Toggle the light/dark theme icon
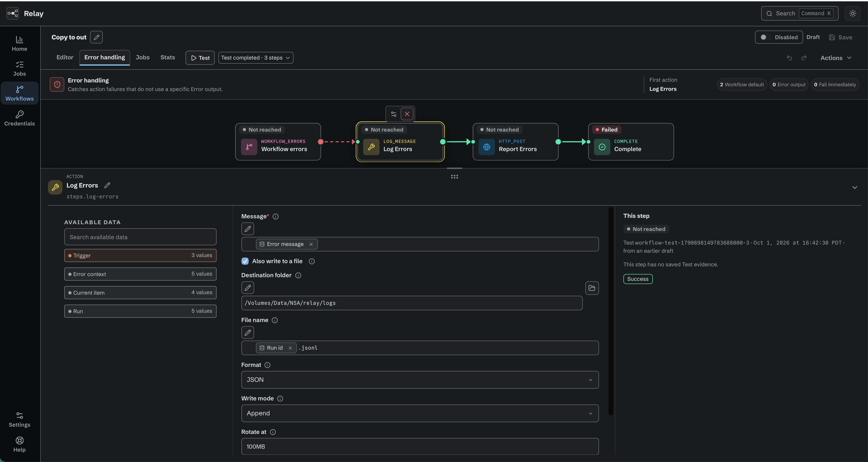Viewport: 868px width, 462px height. tap(853, 14)
